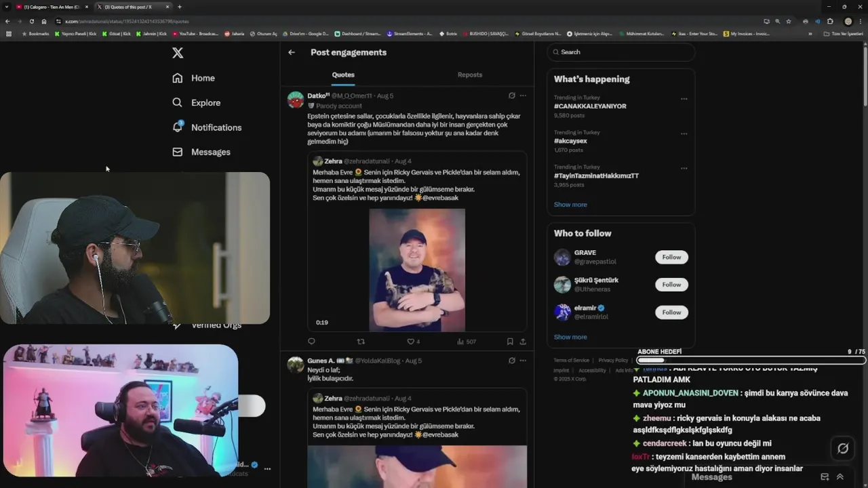Viewport: 868px width, 488px height.
Task: Open the Explore page in the sidebar
Action: click(x=197, y=102)
